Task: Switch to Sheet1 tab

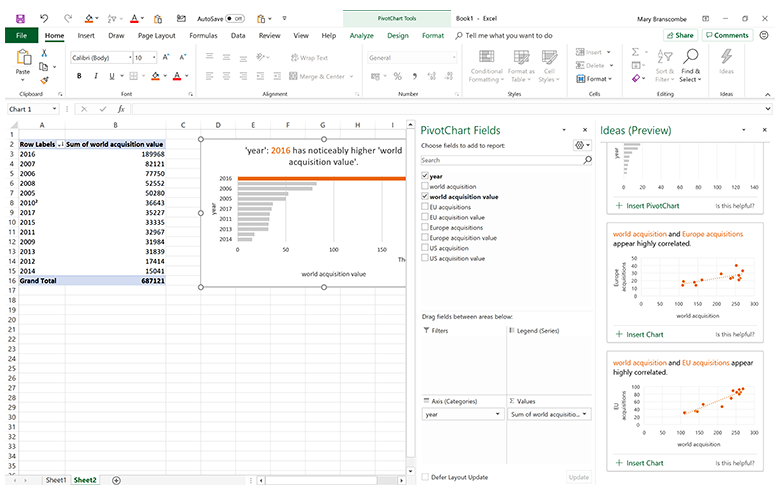Action: [56, 480]
